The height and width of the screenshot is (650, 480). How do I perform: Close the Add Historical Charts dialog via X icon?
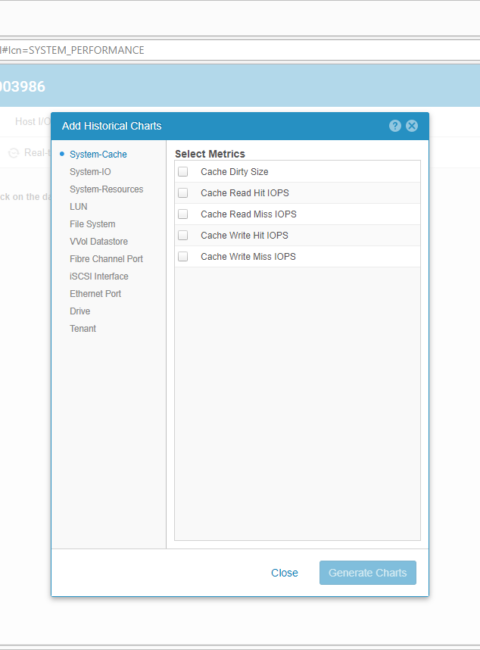click(412, 126)
